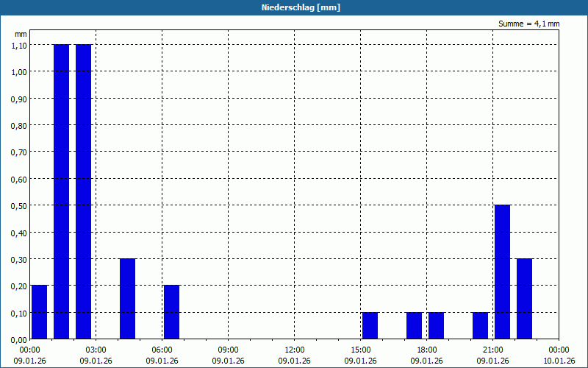Select the 1,00 y-axis value label
This screenshot has height=368, width=588.
[x=19, y=71]
